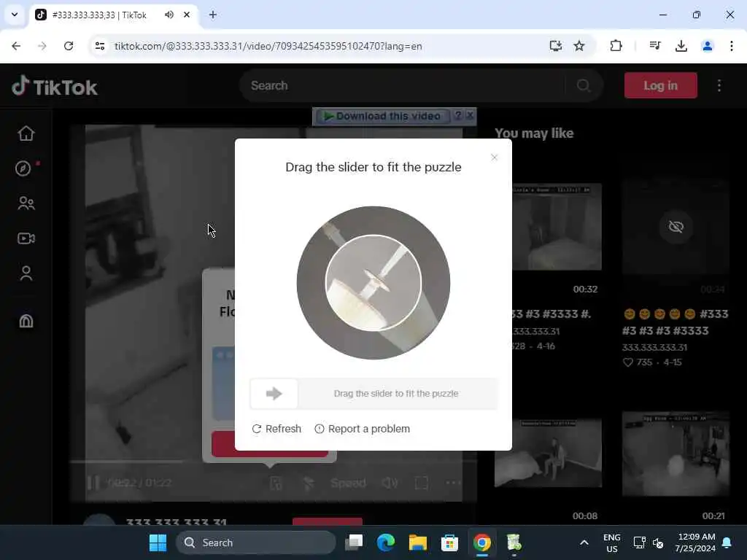Toggle video volume speaker icon
747x560 pixels.
coord(390,483)
